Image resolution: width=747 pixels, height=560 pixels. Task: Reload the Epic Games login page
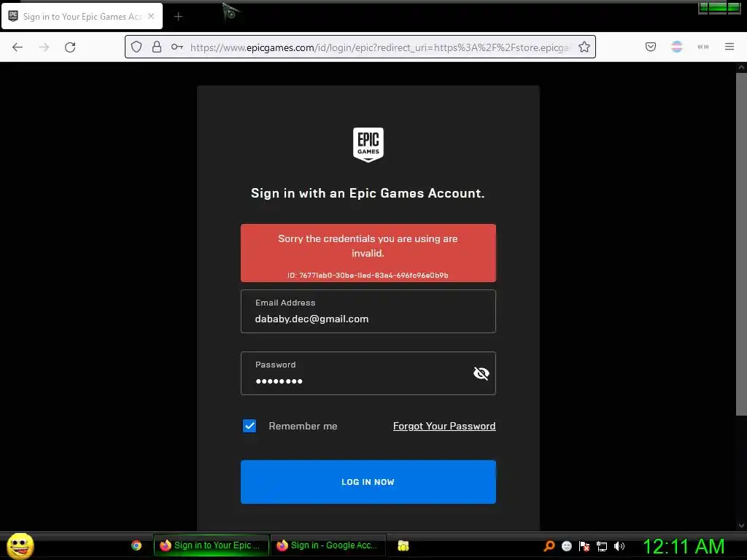pos(70,47)
